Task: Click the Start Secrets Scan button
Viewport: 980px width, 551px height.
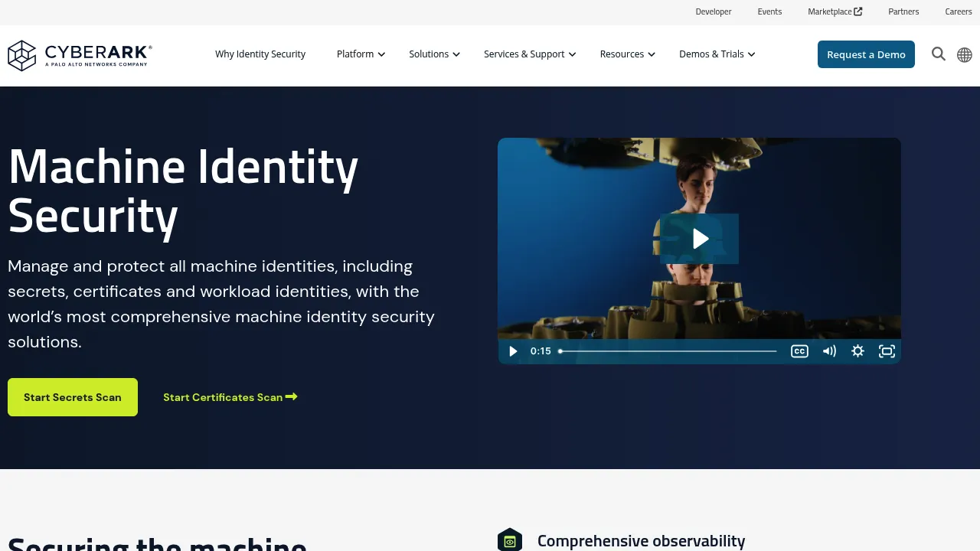Action: [x=73, y=397]
